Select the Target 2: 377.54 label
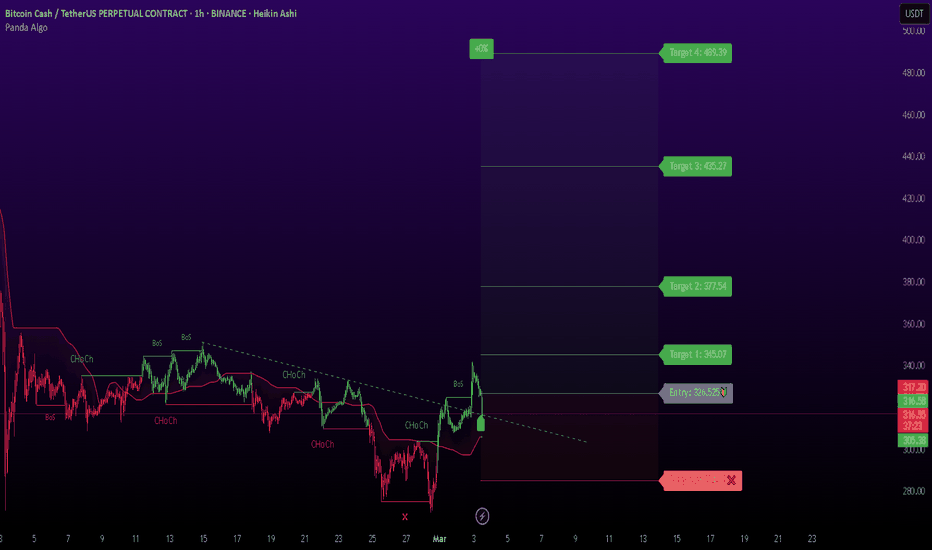Viewport: 932px width, 550px height. 697,287
